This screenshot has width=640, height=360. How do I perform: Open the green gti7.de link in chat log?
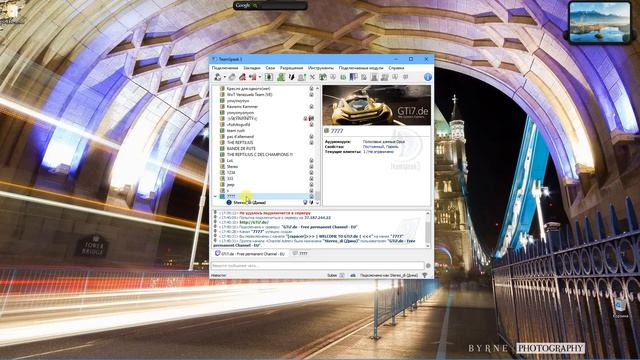[253, 222]
